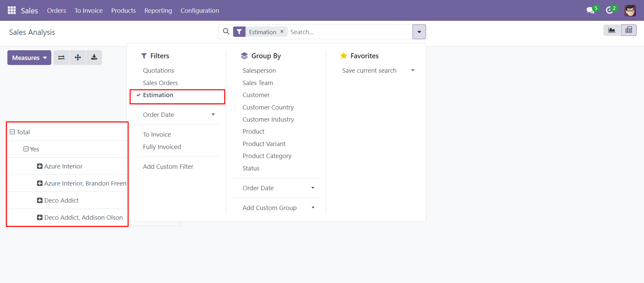Image resolution: width=644 pixels, height=283 pixels.
Task: Open the apps grid menu icon
Action: point(12,10)
